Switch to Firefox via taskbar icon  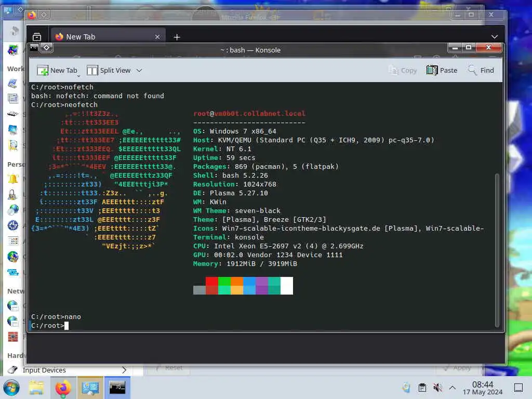pyautogui.click(x=63, y=388)
